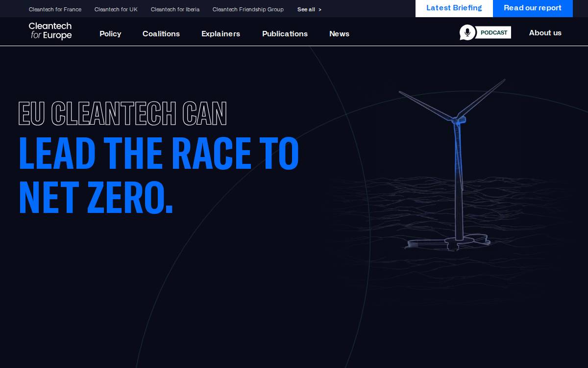Click the Read our report button
The image size is (588, 368).
(x=533, y=8)
